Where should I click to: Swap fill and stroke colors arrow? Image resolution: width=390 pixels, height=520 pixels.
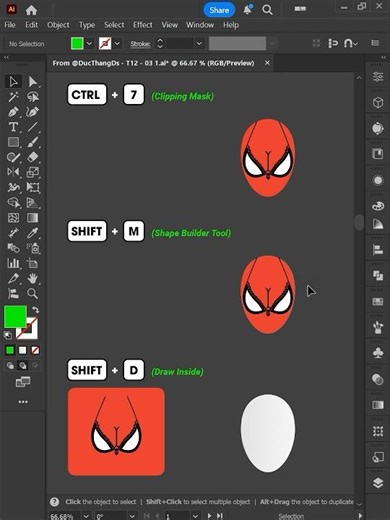35,309
